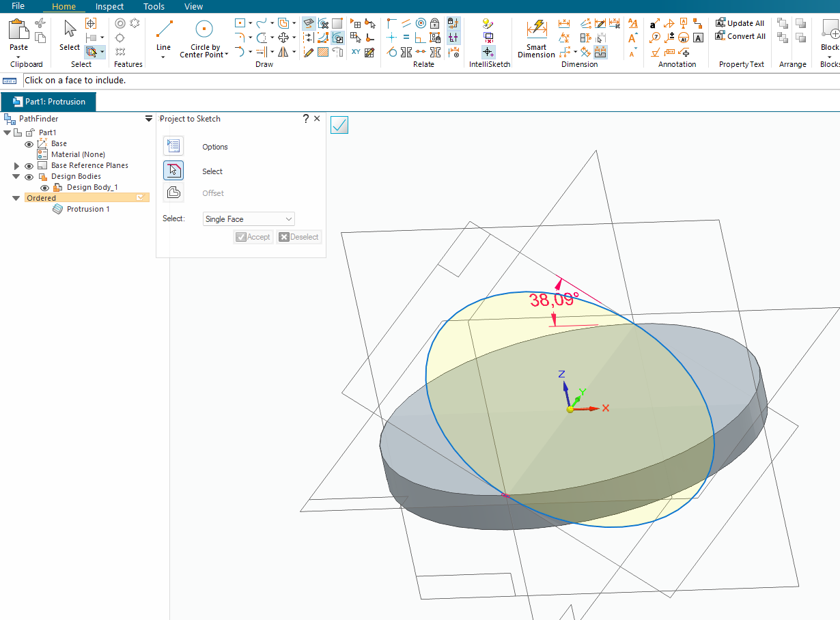Open the View ribbon tab

click(193, 7)
